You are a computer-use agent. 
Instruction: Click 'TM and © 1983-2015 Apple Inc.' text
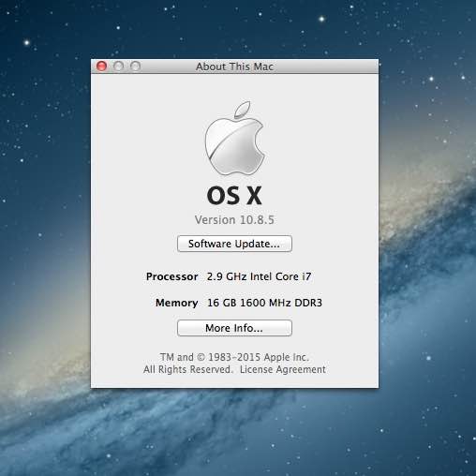[x=234, y=357]
